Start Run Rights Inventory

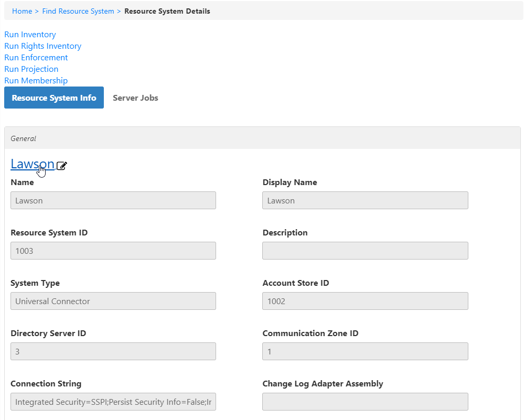(42, 46)
